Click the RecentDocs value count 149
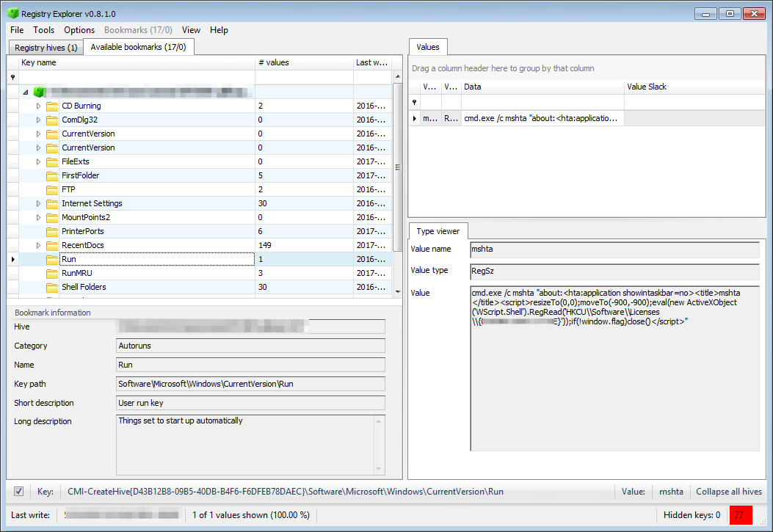The height and width of the screenshot is (532, 773). pos(265,245)
